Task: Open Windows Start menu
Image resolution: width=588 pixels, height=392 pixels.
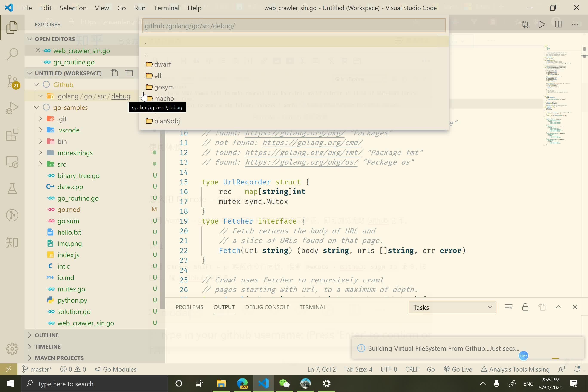Action: [10, 383]
